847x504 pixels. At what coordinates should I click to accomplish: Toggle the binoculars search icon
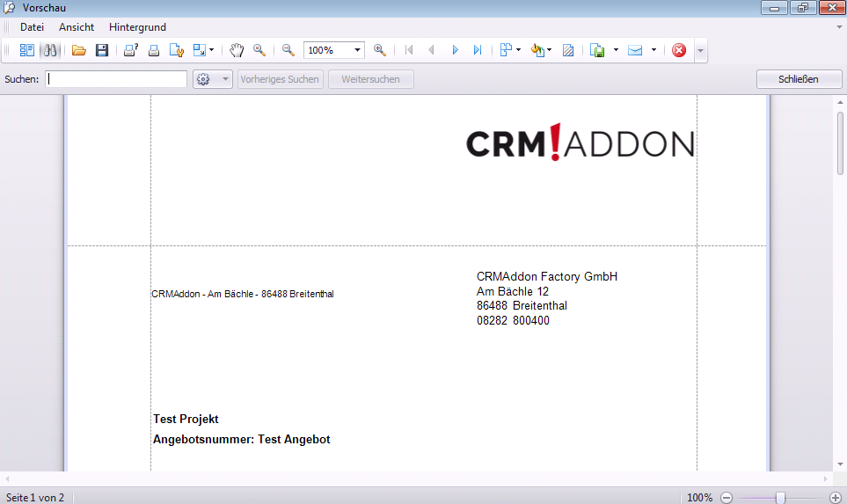[x=50, y=50]
